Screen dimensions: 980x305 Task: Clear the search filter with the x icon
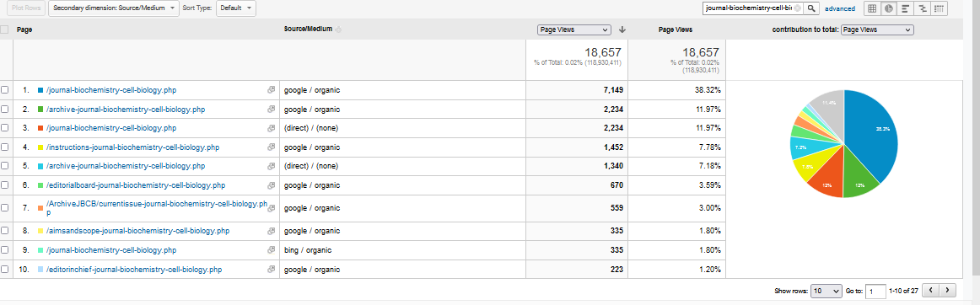pos(798,8)
